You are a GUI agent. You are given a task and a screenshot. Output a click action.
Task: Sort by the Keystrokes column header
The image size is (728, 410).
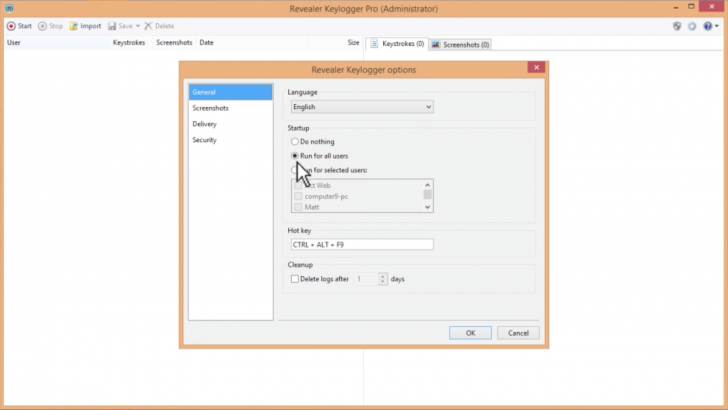tap(129, 42)
